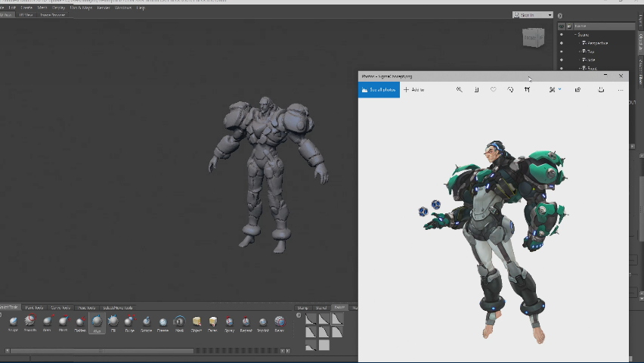
Task: Click the share icon in Photos
Action: click(577, 90)
